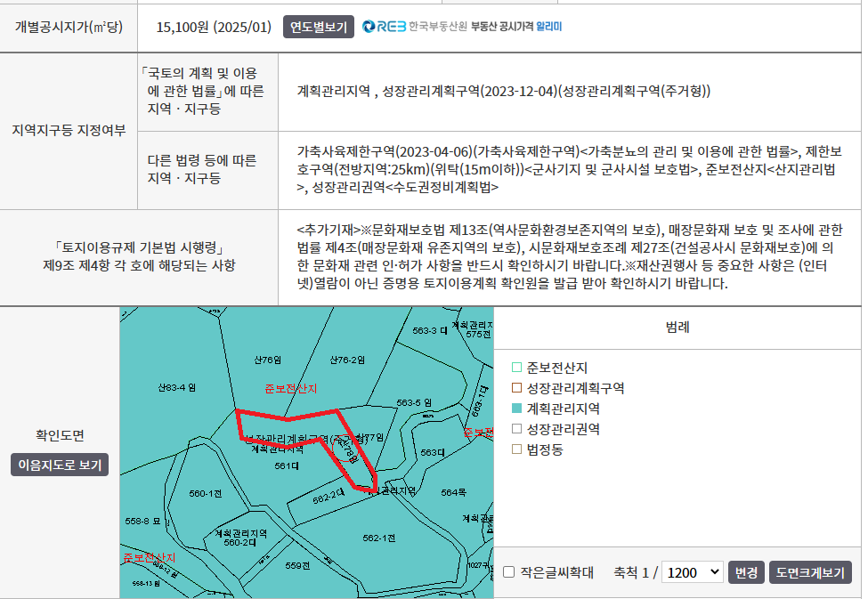The image size is (868, 599).
Task: Enable the 작은글씨확대 checkbox
Action: pos(509,572)
